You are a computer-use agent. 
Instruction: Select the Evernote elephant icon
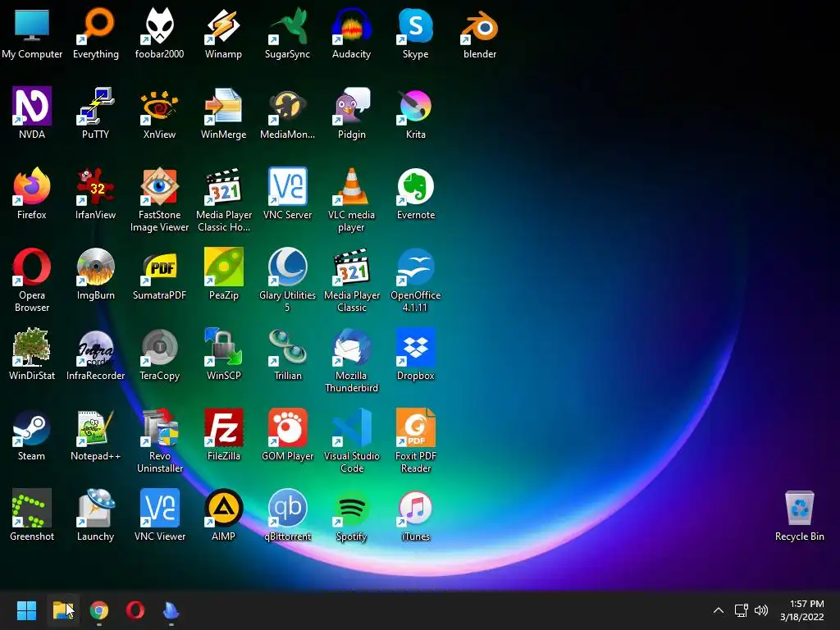pos(416,186)
